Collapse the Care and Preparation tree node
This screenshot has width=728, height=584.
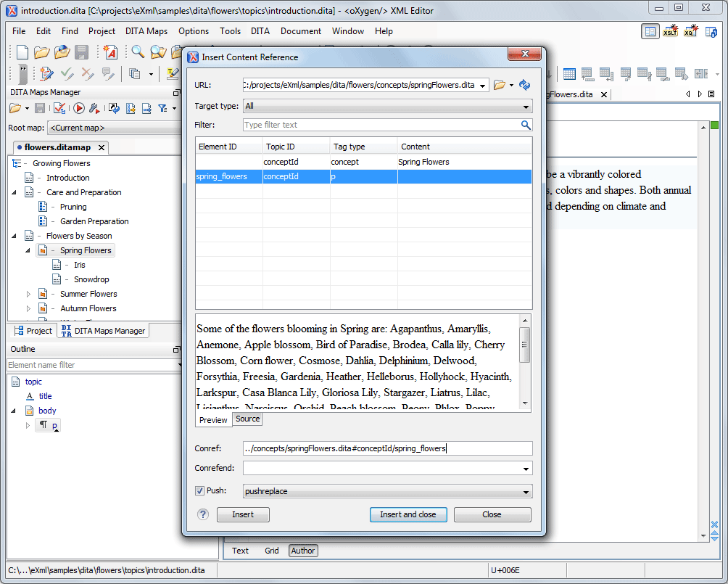tap(14, 192)
